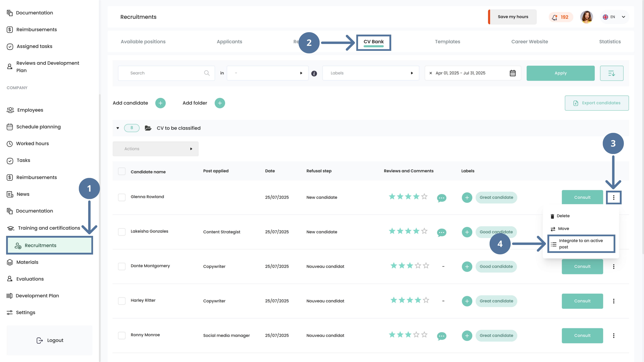The width and height of the screenshot is (644, 362).
Task: Switch to the Statistics tab
Action: (610, 42)
